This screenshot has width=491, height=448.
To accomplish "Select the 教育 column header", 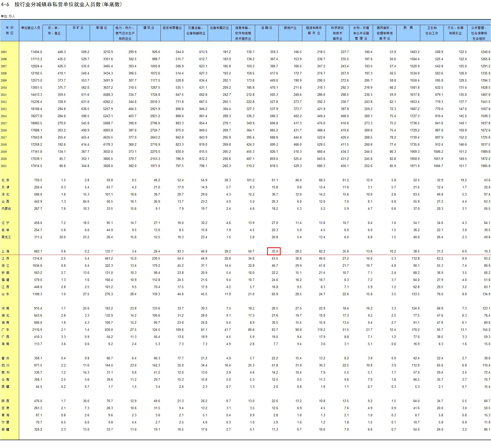I will coord(408,28).
